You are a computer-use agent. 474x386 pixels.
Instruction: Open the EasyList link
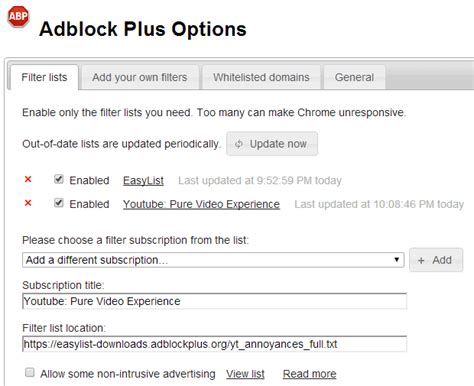pos(143,181)
